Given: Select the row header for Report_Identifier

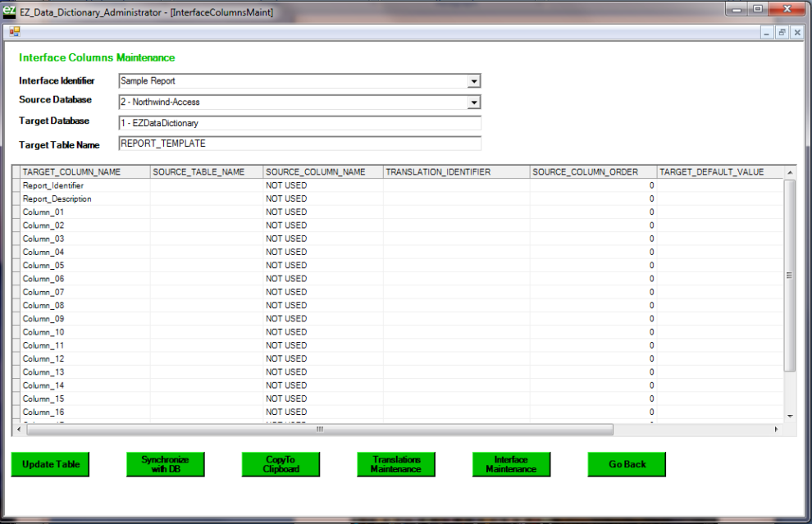Looking at the screenshot, I should (x=16, y=186).
